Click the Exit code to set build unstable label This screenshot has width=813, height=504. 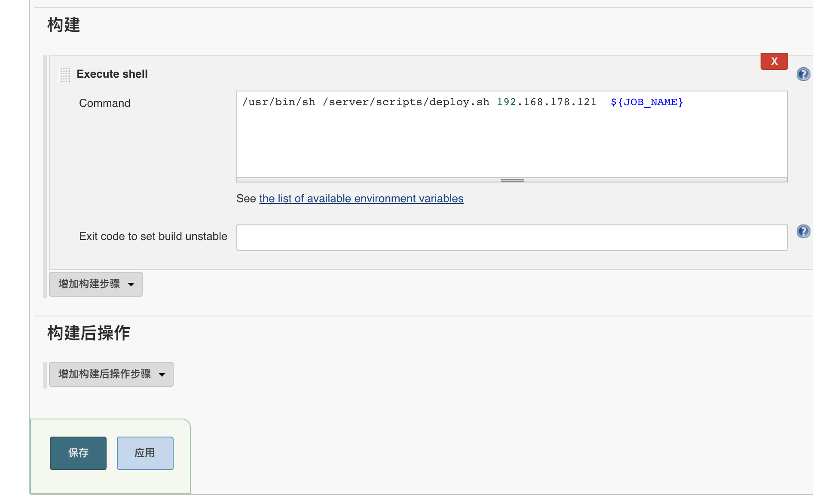pos(153,236)
